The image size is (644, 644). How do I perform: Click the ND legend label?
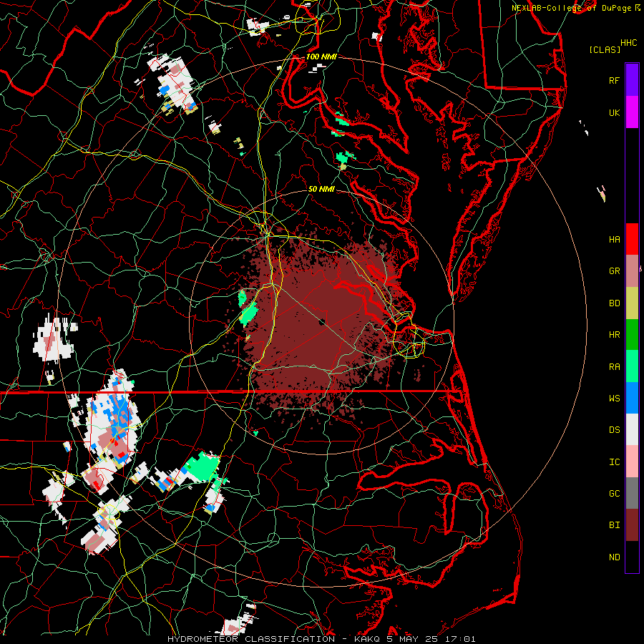pos(614,557)
